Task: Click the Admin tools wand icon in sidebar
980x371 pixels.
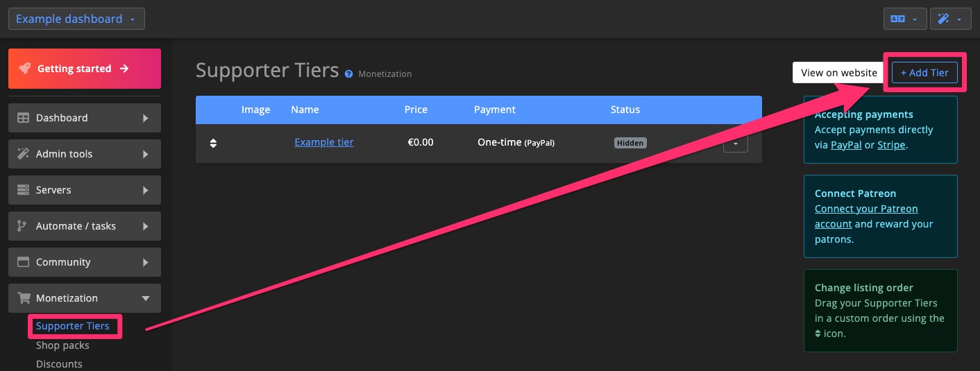Action: (24, 154)
